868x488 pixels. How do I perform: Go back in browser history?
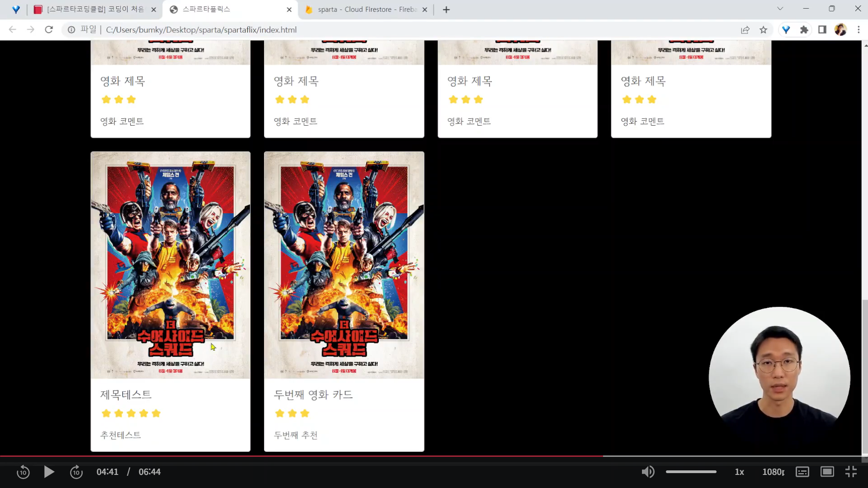click(12, 30)
